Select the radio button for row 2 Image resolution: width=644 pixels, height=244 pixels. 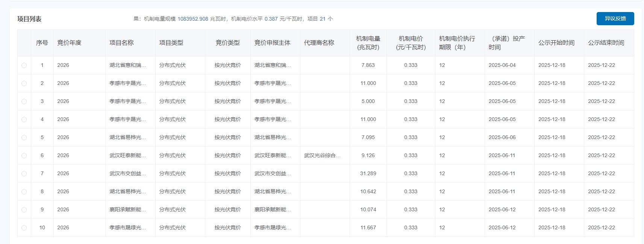[x=24, y=83]
